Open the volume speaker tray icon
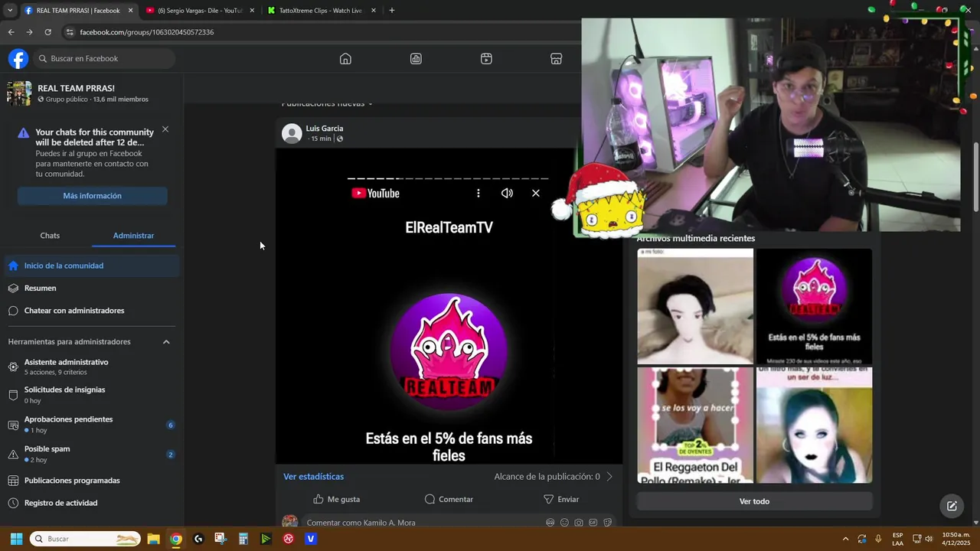This screenshot has width=980, height=551. pos(929,539)
